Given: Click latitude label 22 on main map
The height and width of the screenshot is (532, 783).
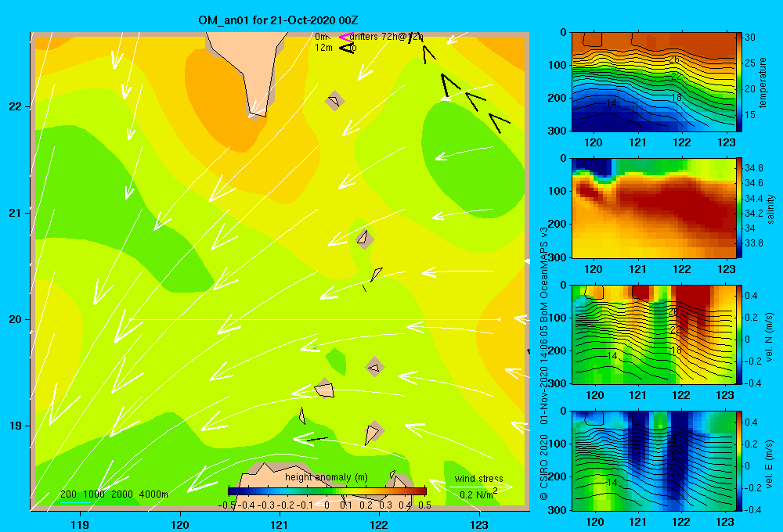Looking at the screenshot, I should tap(15, 106).
